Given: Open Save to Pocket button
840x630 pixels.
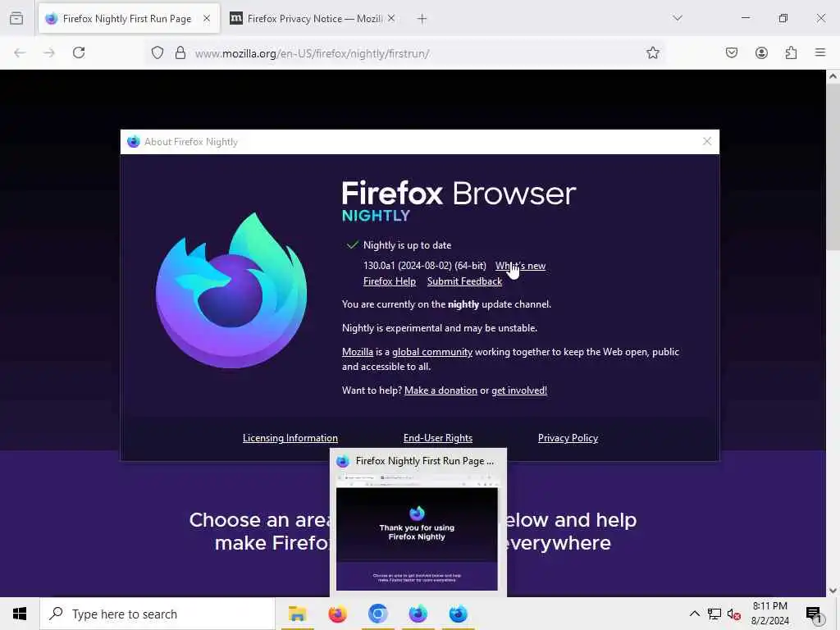Looking at the screenshot, I should pyautogui.click(x=732, y=52).
